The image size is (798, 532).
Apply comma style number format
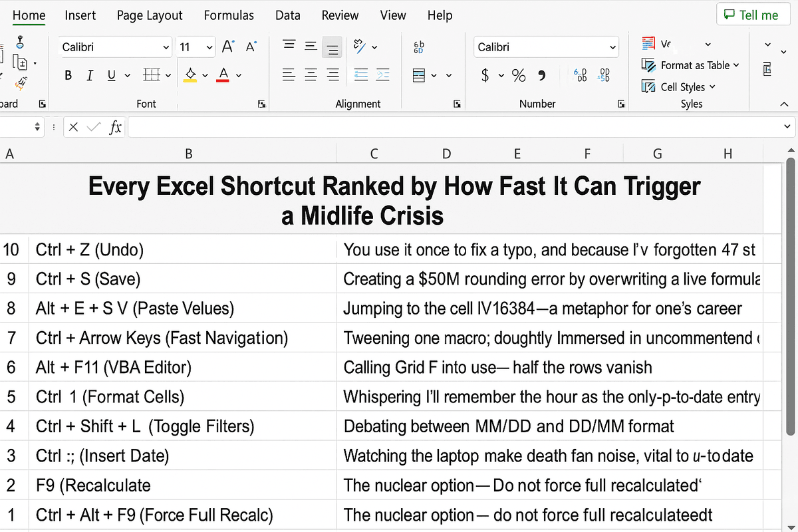pos(542,76)
